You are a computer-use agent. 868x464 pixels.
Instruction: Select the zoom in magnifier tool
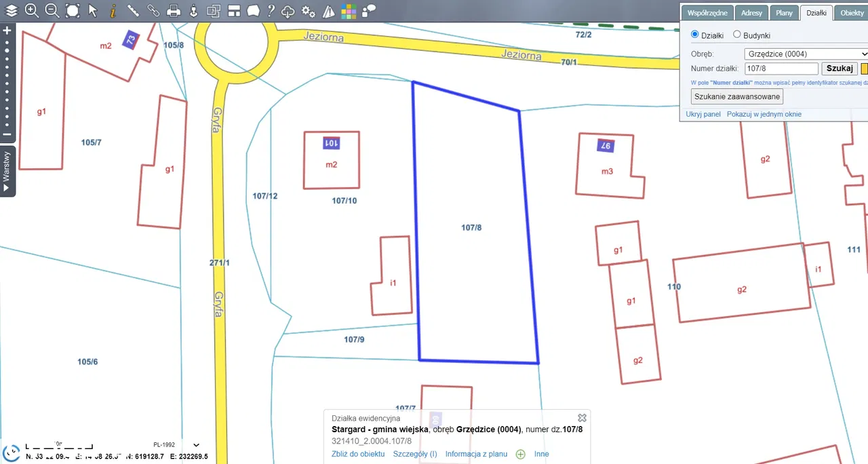coord(31,10)
